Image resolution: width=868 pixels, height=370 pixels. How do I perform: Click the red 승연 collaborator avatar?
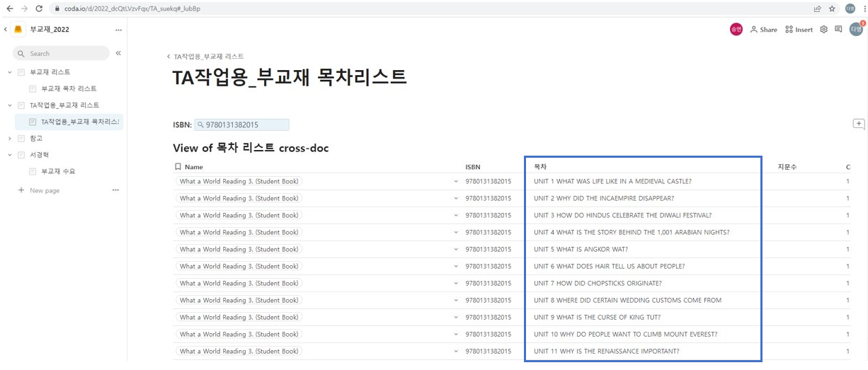[736, 29]
